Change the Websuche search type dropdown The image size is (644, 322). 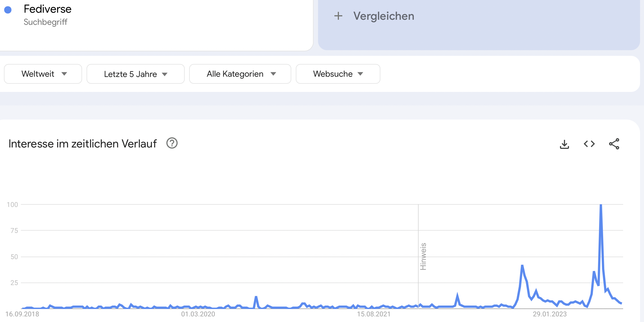338,74
